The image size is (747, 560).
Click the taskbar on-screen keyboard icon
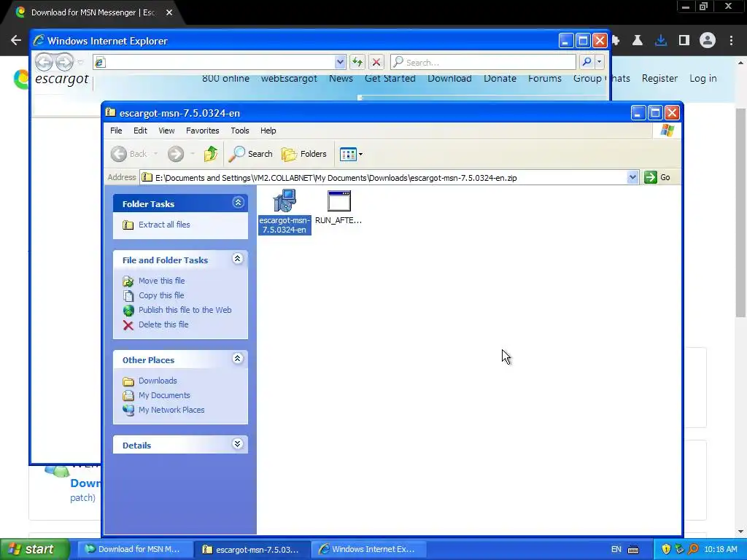pos(633,550)
